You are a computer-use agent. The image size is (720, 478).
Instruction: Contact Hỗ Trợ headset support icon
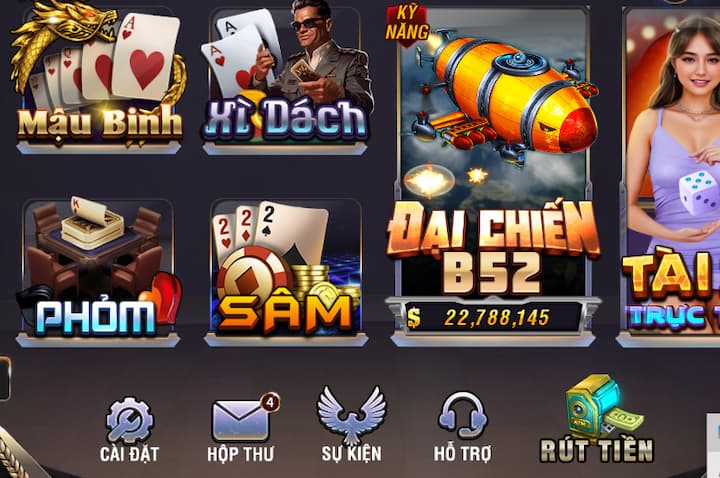click(463, 416)
